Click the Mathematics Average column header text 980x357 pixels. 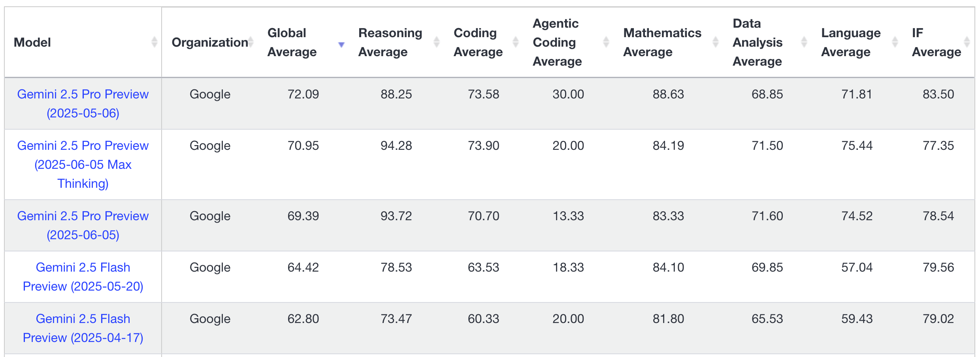coord(662,42)
